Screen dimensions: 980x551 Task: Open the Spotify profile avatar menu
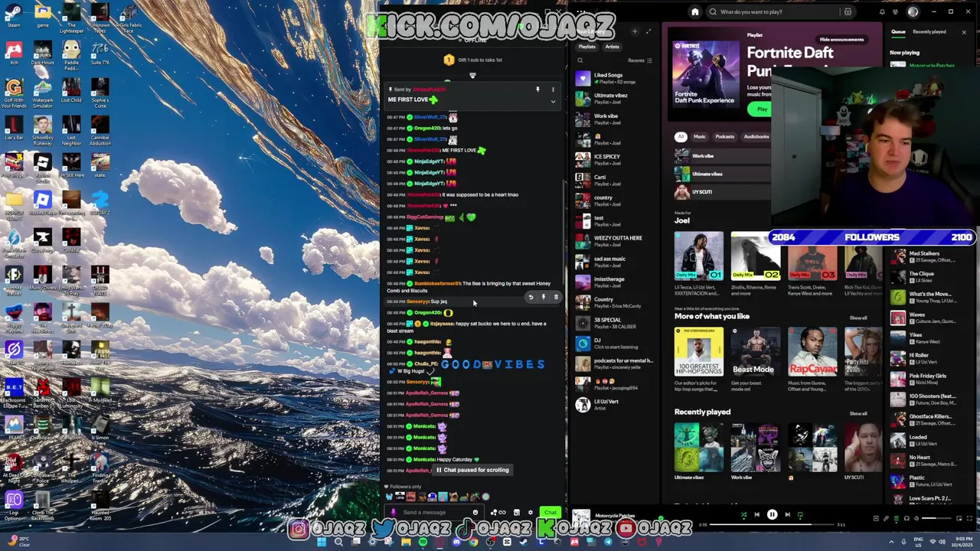tap(913, 11)
